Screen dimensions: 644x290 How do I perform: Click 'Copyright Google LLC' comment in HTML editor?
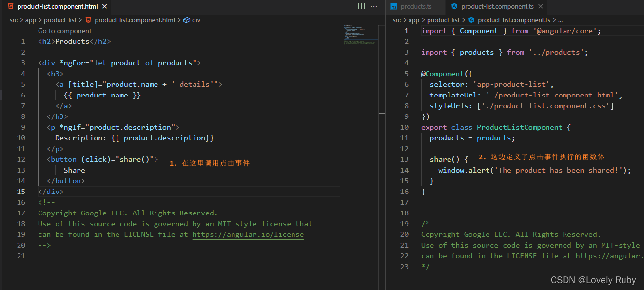(x=128, y=213)
